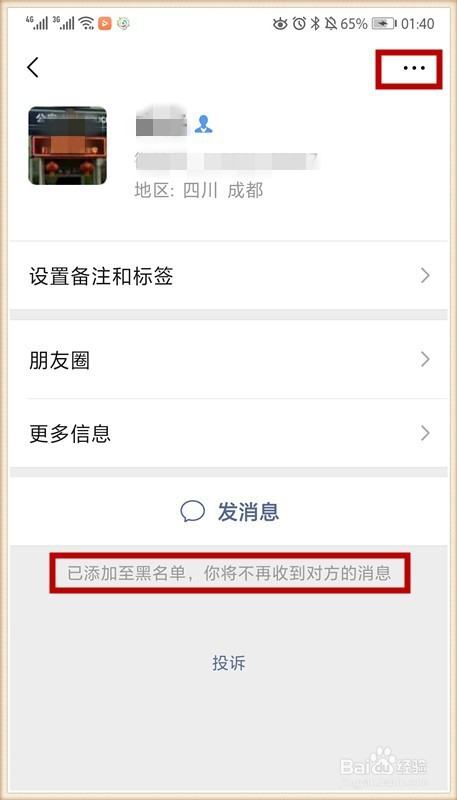The height and width of the screenshot is (800, 457).
Task: Tap the alarm clock status icon
Action: pyautogui.click(x=300, y=23)
